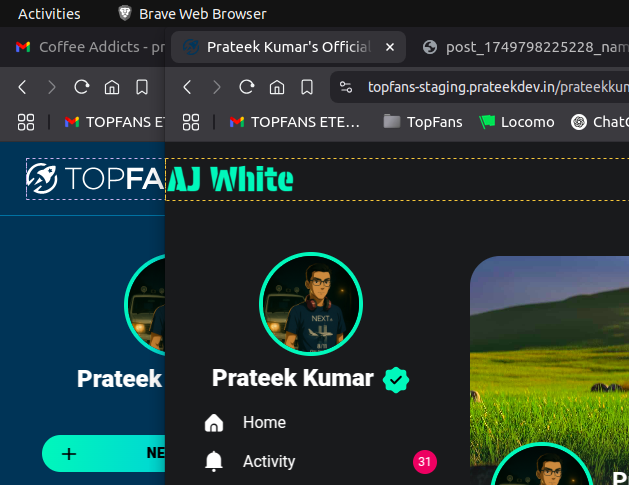629x485 pixels.
Task: Click the small avatar over the cover image
Action: tap(542, 464)
